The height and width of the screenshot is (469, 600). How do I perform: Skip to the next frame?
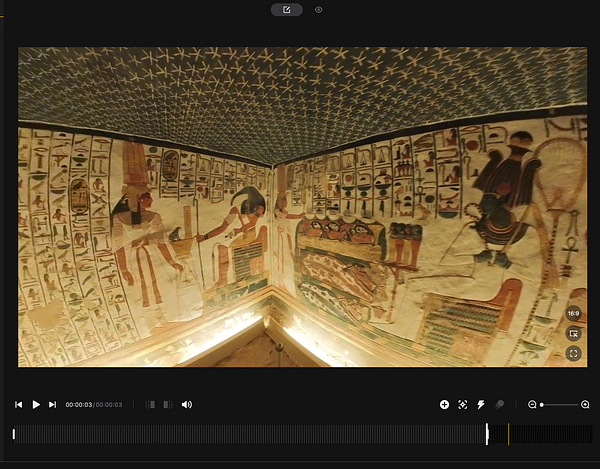[52, 404]
